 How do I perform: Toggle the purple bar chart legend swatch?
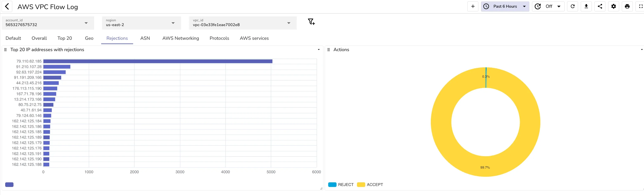tap(9, 184)
